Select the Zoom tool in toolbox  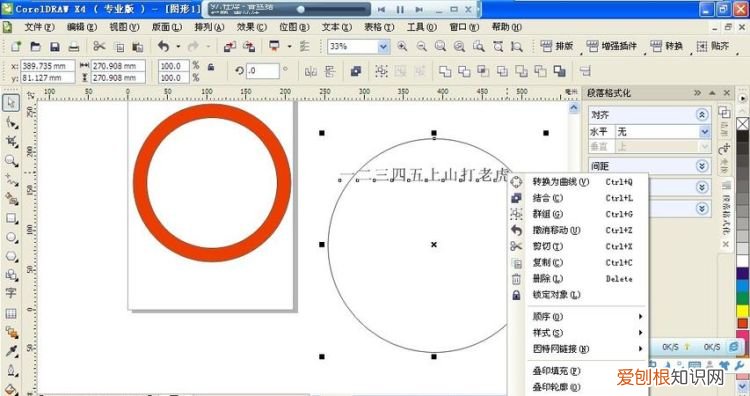click(11, 161)
